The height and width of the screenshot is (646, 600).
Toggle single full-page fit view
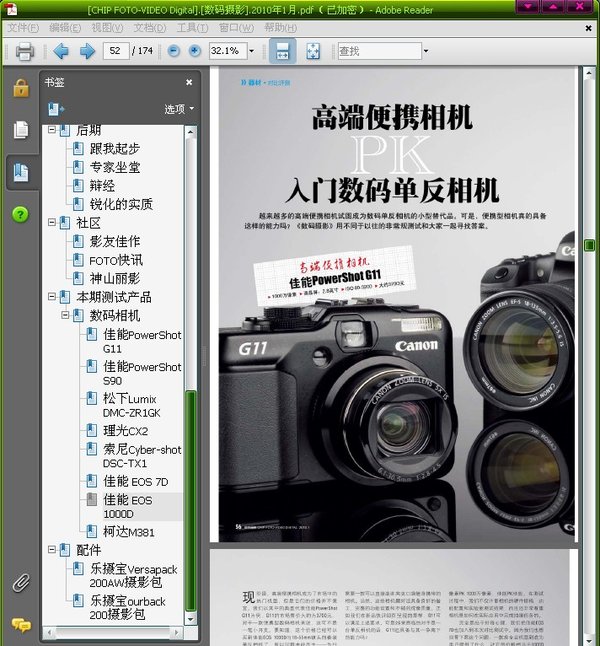point(313,51)
